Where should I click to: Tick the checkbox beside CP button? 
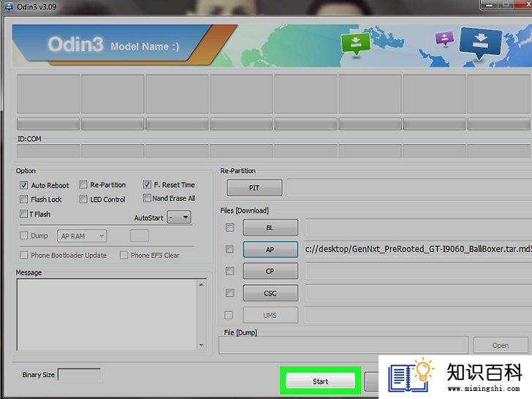[x=229, y=271]
